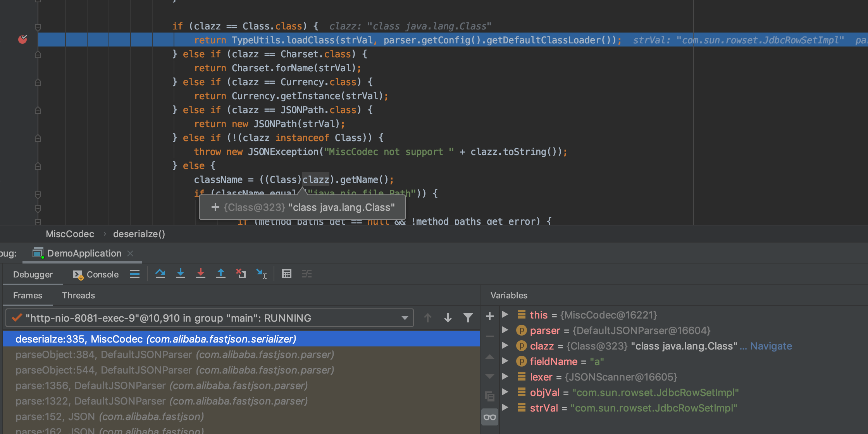868x434 pixels.
Task: Select frame parse:1322, DefaultJSONParser
Action: click(x=241, y=401)
